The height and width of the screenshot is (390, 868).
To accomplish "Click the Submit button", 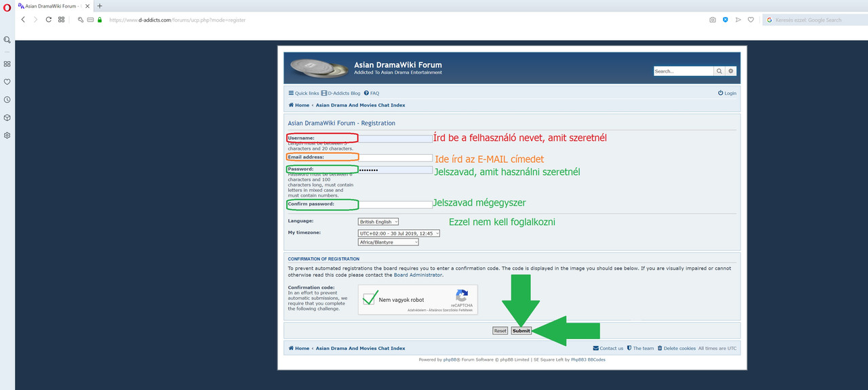I will tap(521, 331).
